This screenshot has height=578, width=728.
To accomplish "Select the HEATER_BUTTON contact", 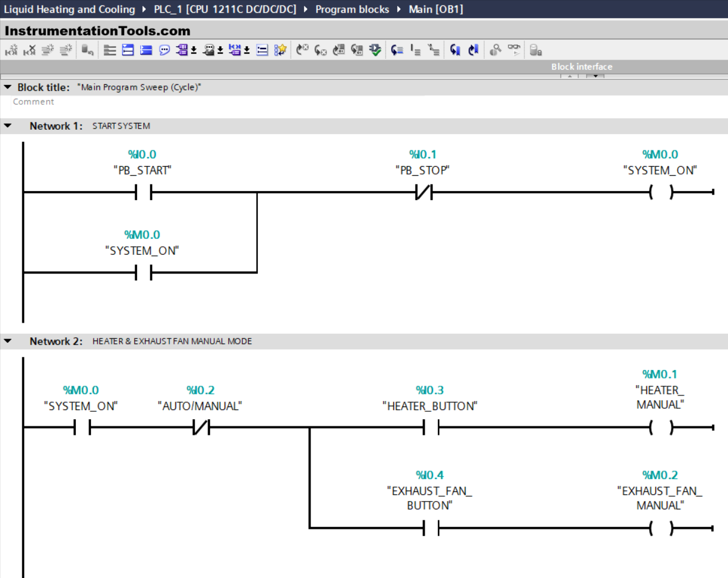I will [430, 428].
